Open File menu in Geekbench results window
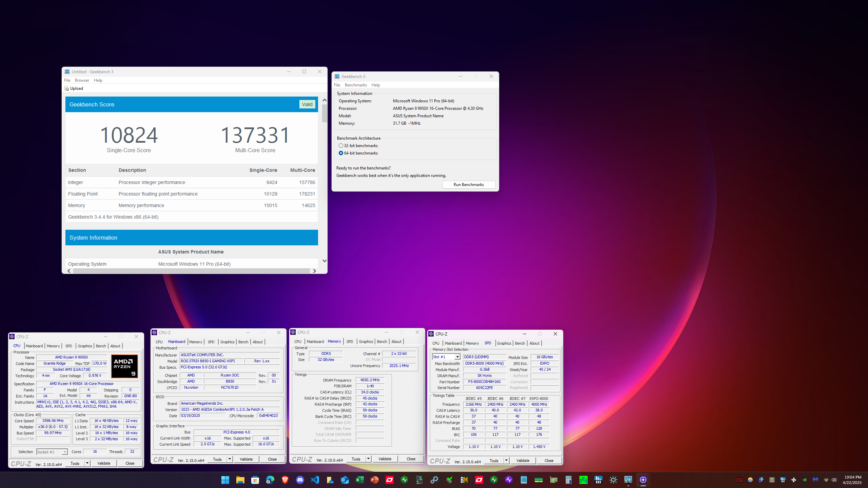 coord(67,80)
